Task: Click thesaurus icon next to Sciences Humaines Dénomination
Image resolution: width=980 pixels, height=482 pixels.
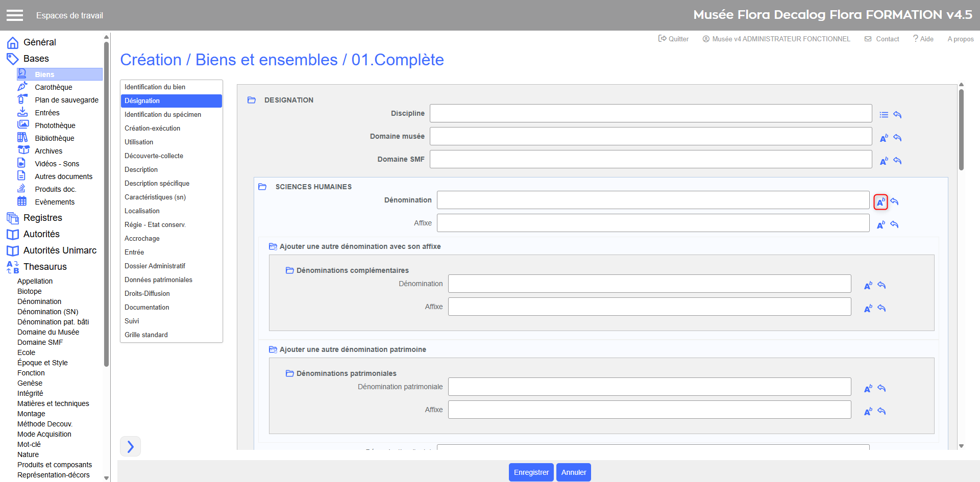Action: [x=880, y=202]
